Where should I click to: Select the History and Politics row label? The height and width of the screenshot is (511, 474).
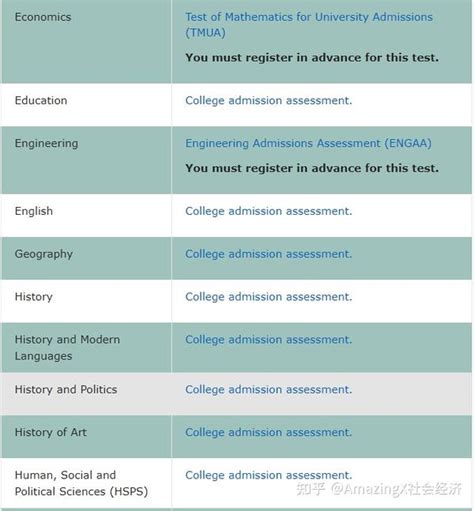tap(66, 389)
